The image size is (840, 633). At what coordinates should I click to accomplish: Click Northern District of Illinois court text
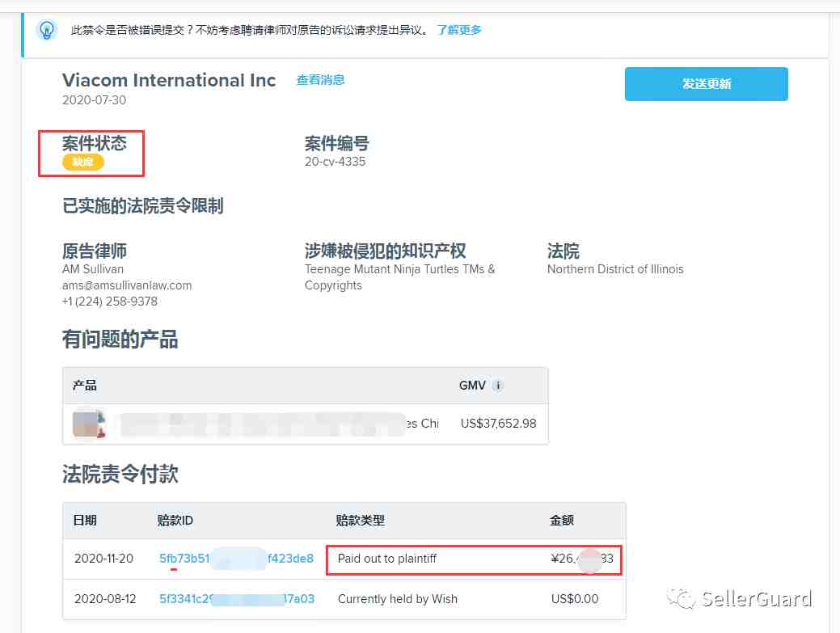tap(615, 269)
